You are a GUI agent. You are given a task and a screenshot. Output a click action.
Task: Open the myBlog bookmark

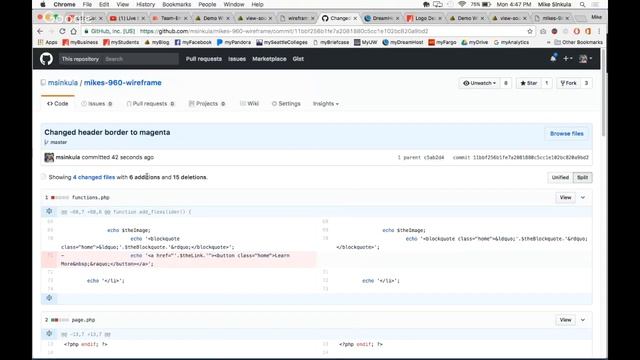(157, 42)
